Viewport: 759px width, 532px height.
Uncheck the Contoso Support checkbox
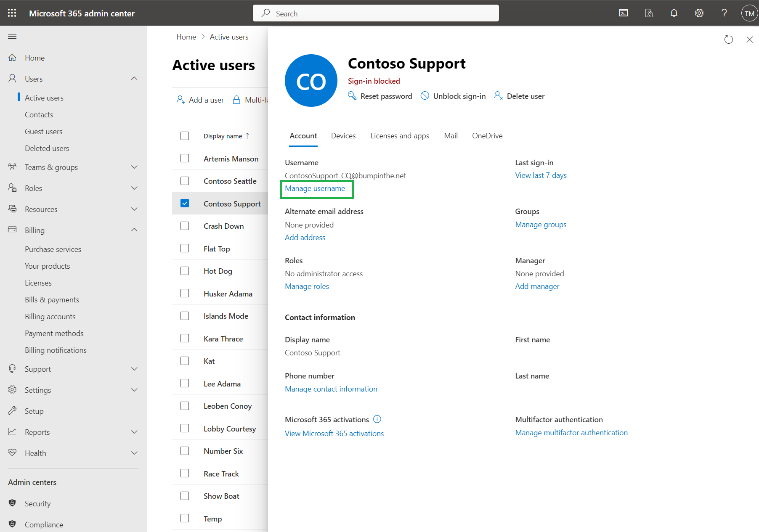point(185,204)
